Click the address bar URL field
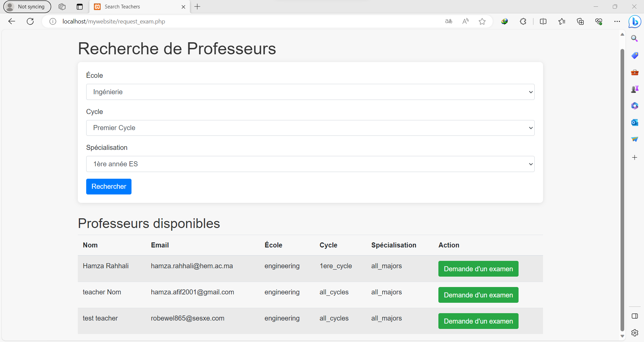The image size is (644, 342). click(x=235, y=21)
